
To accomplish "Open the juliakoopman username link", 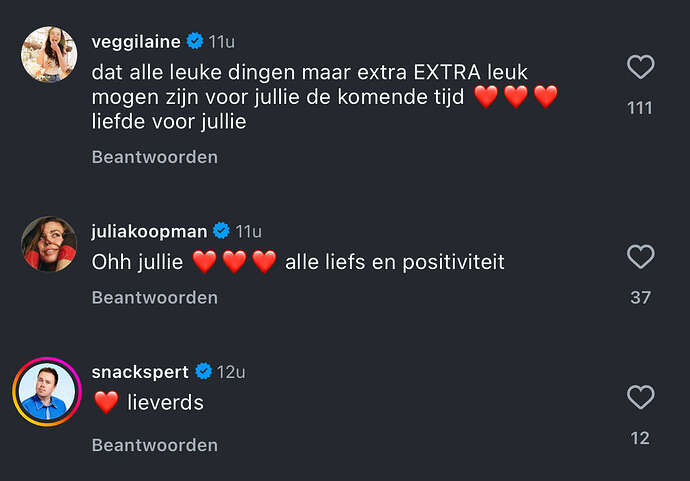I will point(149,231).
